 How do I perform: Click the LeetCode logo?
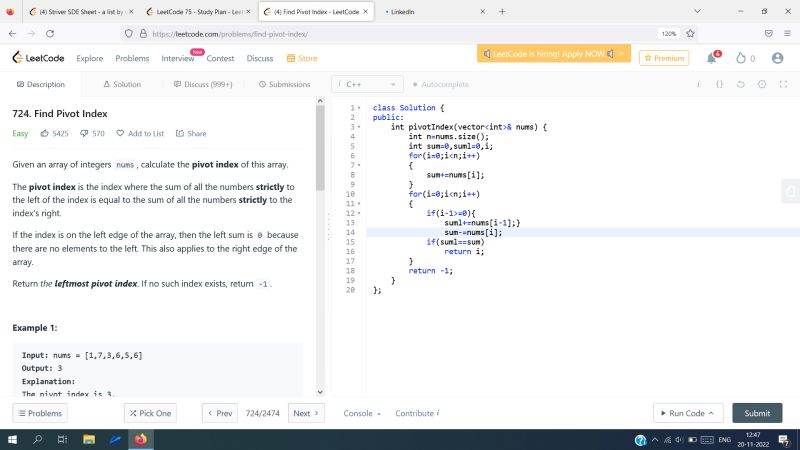coord(38,58)
